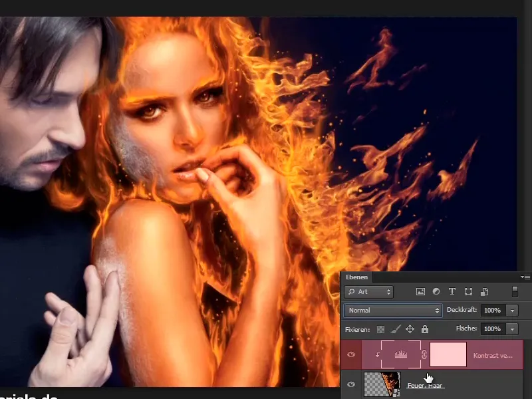This screenshot has width=532, height=399.
Task: Hide the Feuer, Haar layer
Action: tap(351, 384)
